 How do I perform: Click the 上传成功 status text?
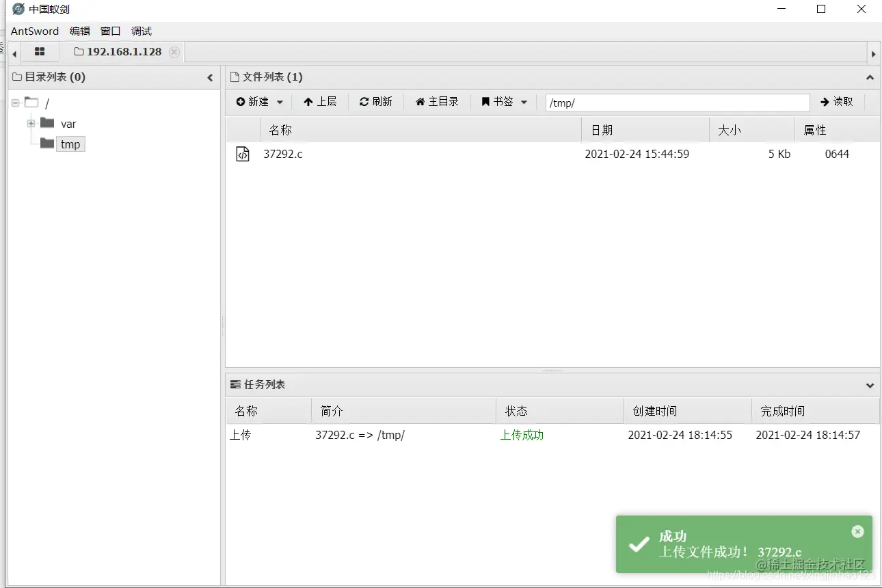pyautogui.click(x=522, y=435)
